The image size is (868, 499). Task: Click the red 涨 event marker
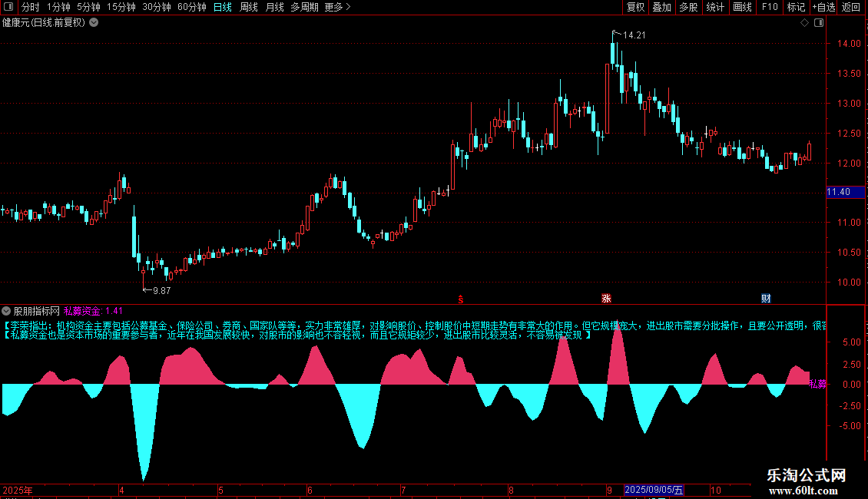pyautogui.click(x=606, y=299)
